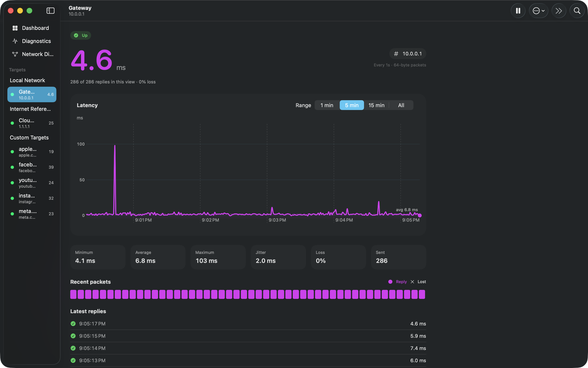Image resolution: width=588 pixels, height=368 pixels.
Task: Select the 9:05:14 PM reply row
Action: [248, 348]
